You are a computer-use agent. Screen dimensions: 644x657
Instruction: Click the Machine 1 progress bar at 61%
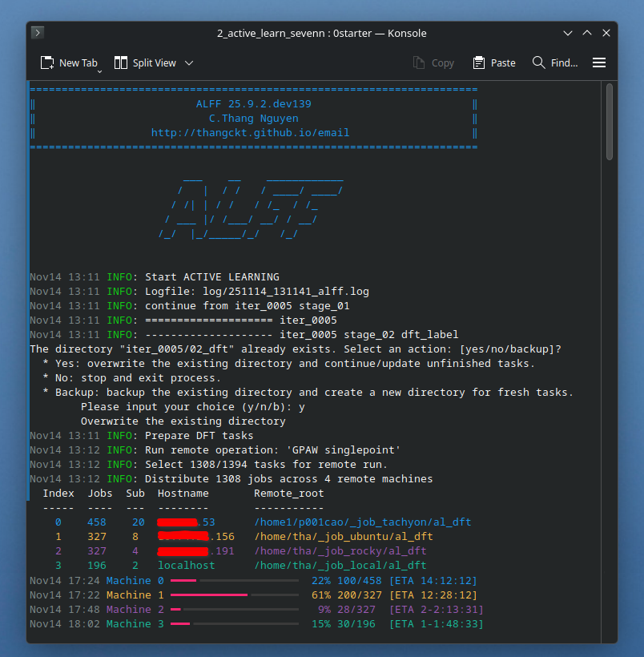coord(234,595)
